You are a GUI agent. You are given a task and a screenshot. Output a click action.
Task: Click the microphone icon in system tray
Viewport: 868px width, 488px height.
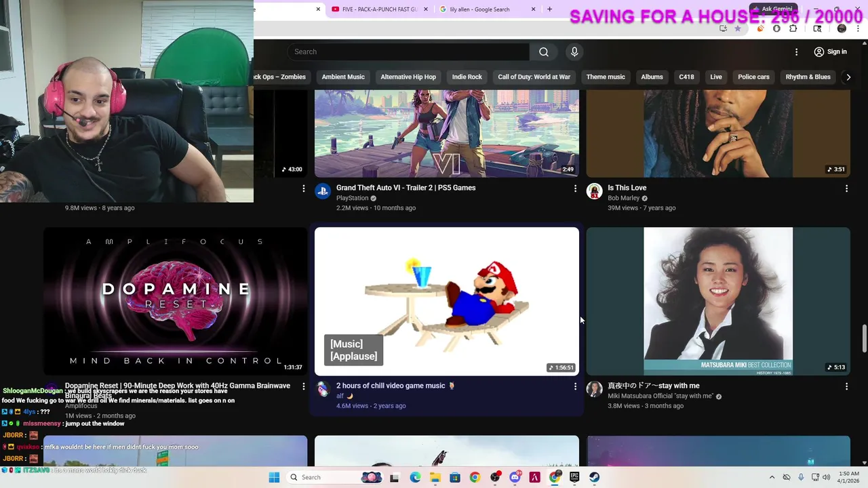[801, 477]
